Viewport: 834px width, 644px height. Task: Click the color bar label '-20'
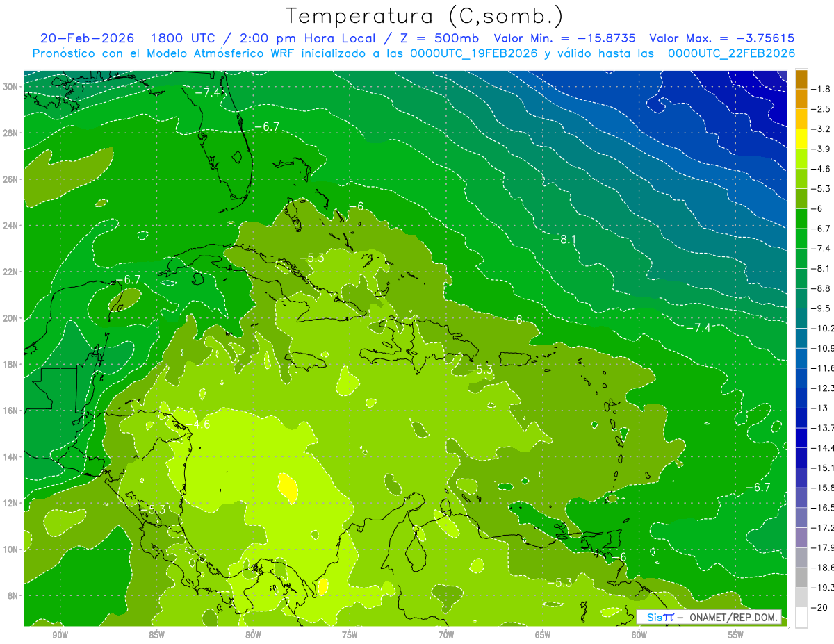click(820, 607)
